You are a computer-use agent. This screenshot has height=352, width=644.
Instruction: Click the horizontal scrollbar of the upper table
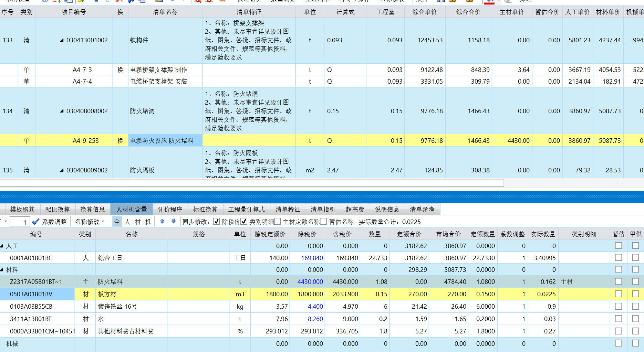[x=252, y=182]
